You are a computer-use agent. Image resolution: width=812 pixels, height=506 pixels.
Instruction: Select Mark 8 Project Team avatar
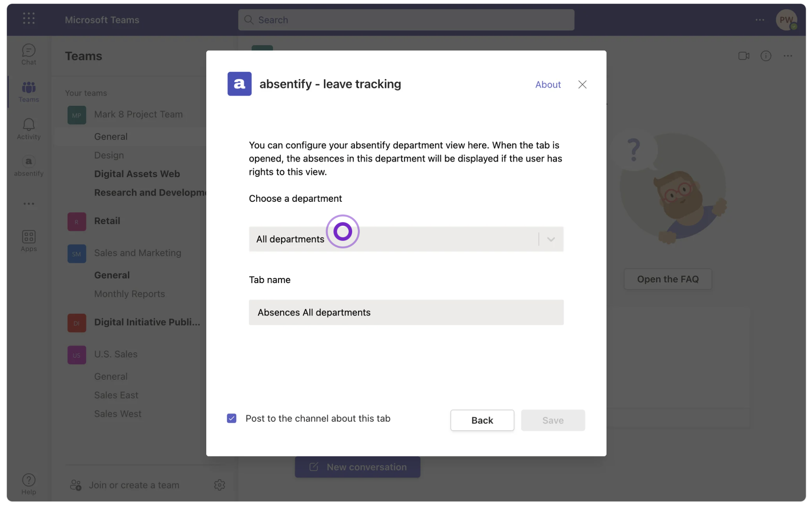coord(77,115)
